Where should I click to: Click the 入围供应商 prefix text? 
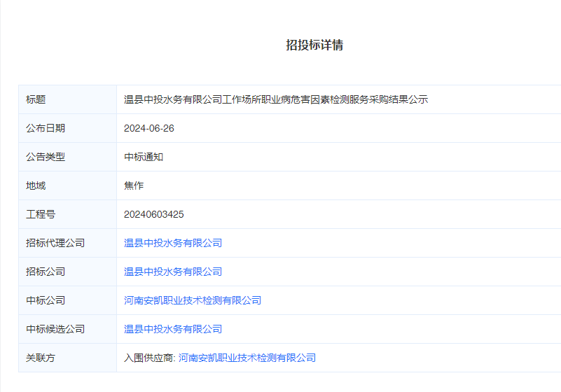149,358
